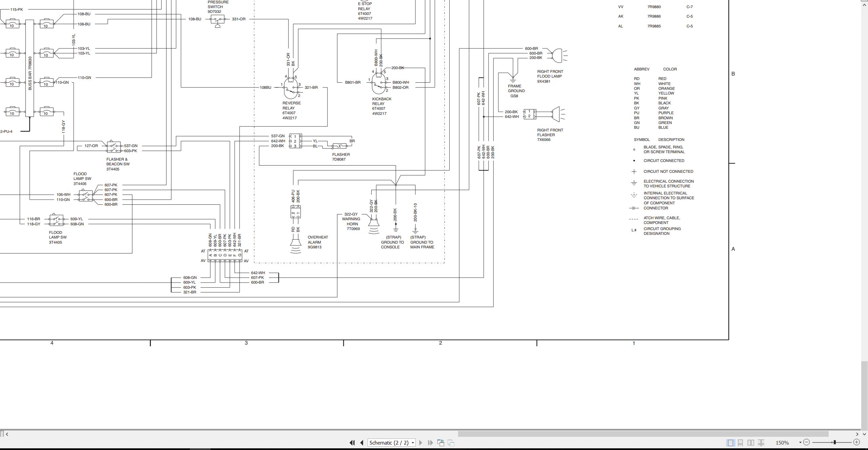
Task: Click CIRCUIT GROUPING DESIGNATION legend text
Action: click(662, 231)
